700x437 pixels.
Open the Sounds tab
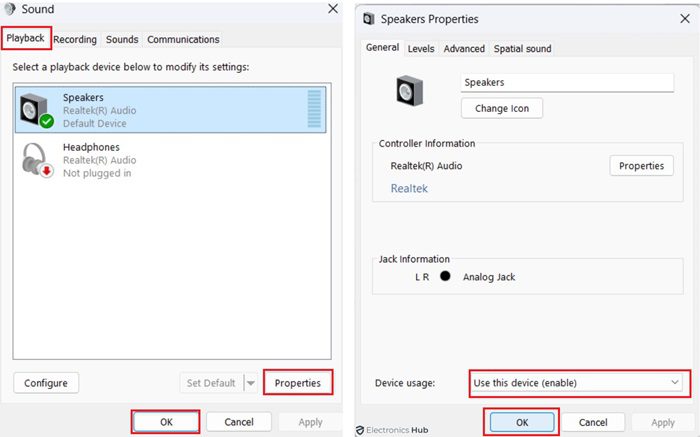coord(122,40)
